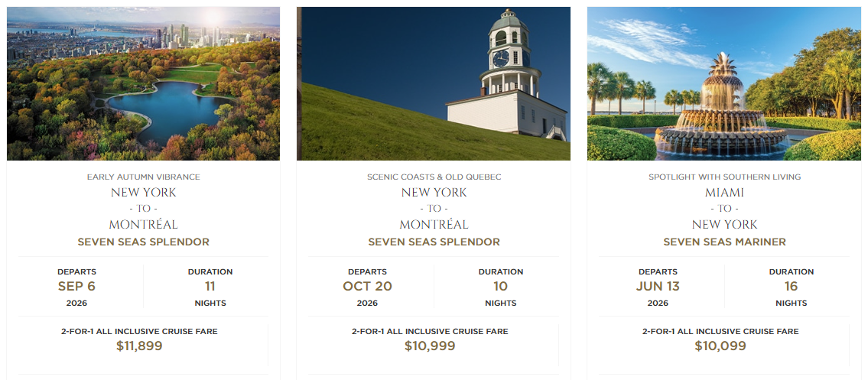Select Seven Seas Splendor on the Oct 20 cruise

[x=434, y=242]
